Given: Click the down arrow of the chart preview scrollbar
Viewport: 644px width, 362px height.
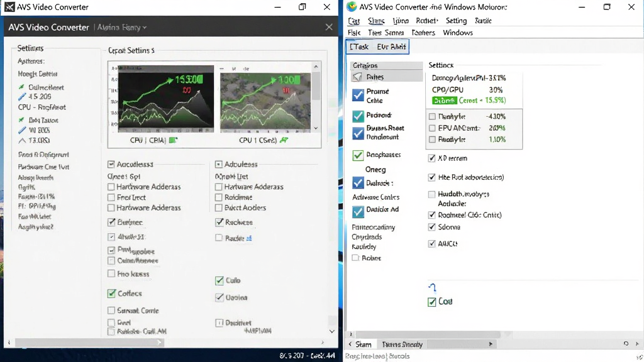Looking at the screenshot, I should (316, 128).
